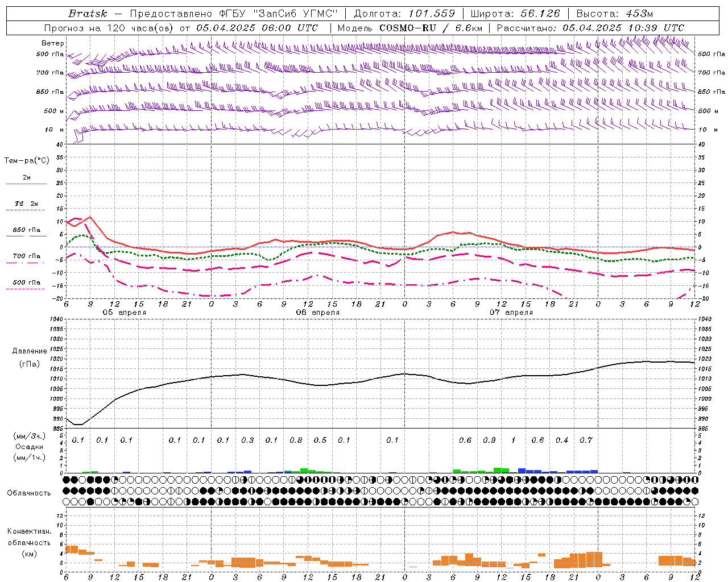Click the Долгота: 101.559 value

coord(404,14)
